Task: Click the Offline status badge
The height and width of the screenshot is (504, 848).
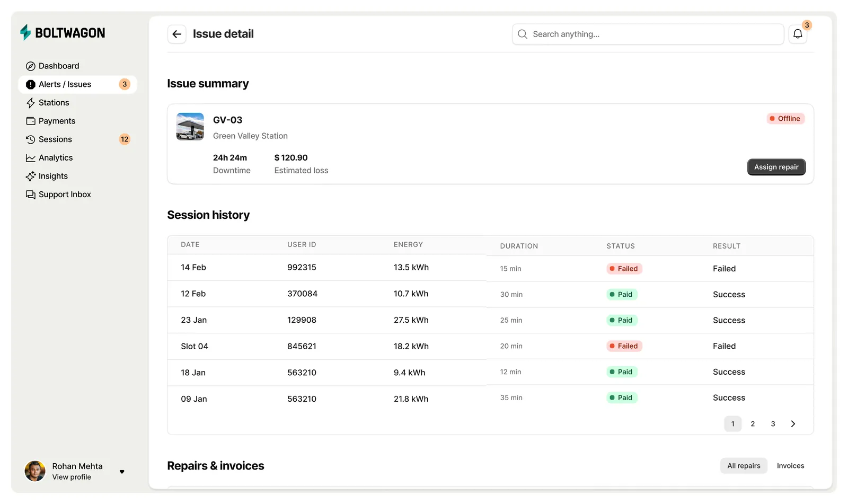Action: (785, 119)
